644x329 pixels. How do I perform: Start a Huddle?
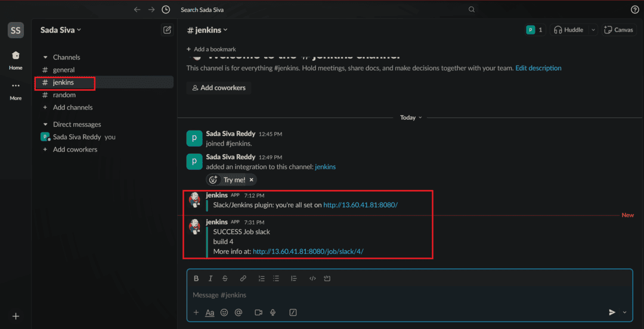[x=569, y=30]
